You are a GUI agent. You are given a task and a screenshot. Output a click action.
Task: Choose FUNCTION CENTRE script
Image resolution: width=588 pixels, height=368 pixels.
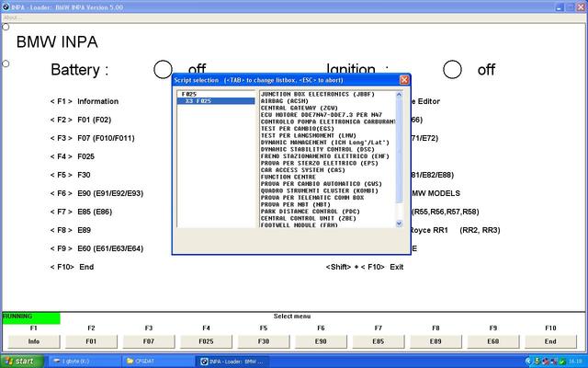point(288,177)
